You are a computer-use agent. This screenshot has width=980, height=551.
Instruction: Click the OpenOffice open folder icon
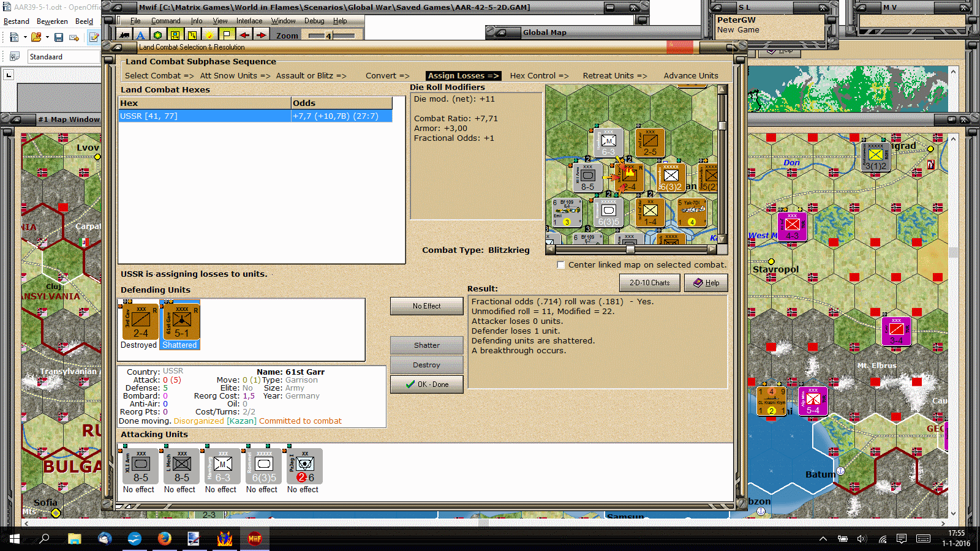point(36,37)
